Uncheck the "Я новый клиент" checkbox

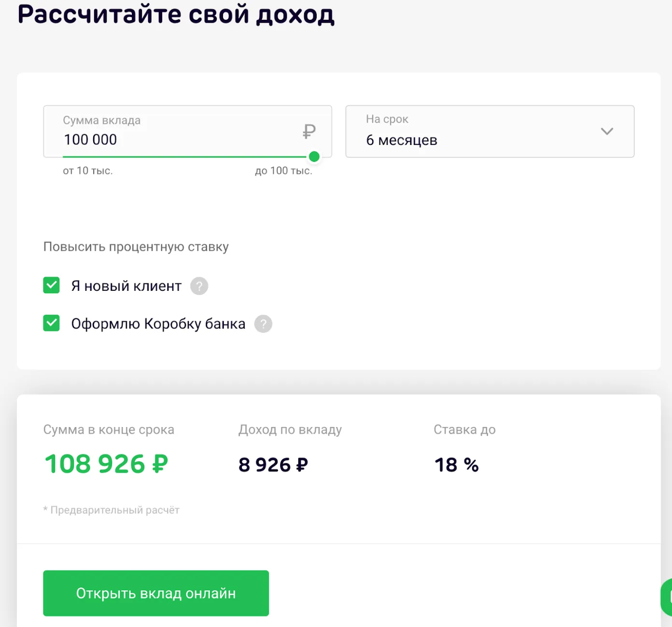coord(52,285)
